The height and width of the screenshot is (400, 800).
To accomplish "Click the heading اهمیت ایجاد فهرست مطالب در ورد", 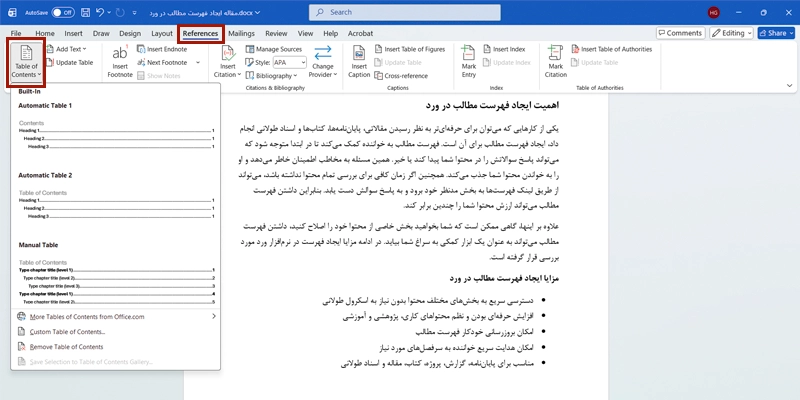I will (492, 105).
